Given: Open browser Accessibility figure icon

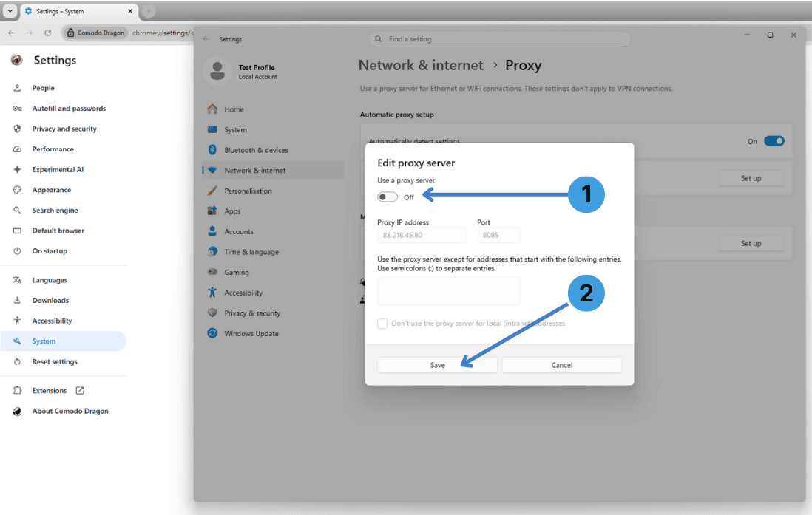Looking at the screenshot, I should click(17, 321).
